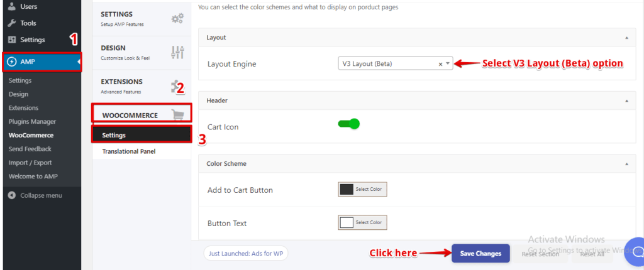Select WooCommerce Settings sub-tab
644x270 pixels.
click(x=142, y=134)
